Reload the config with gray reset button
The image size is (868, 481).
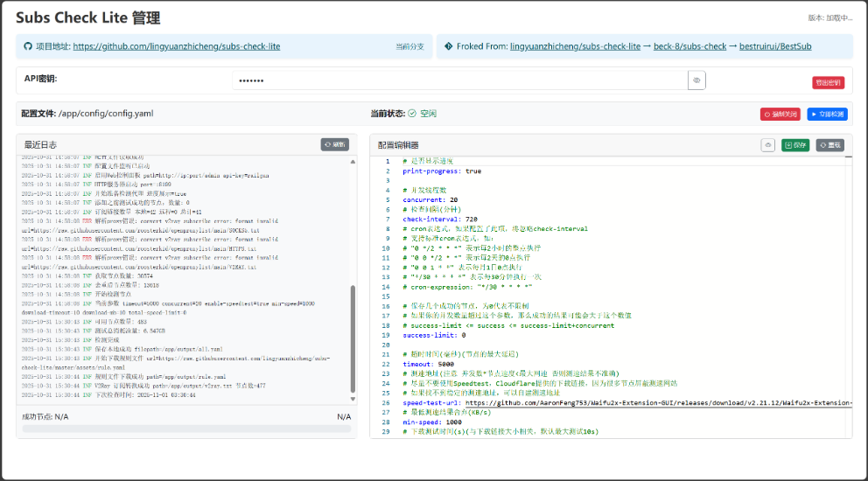click(829, 145)
